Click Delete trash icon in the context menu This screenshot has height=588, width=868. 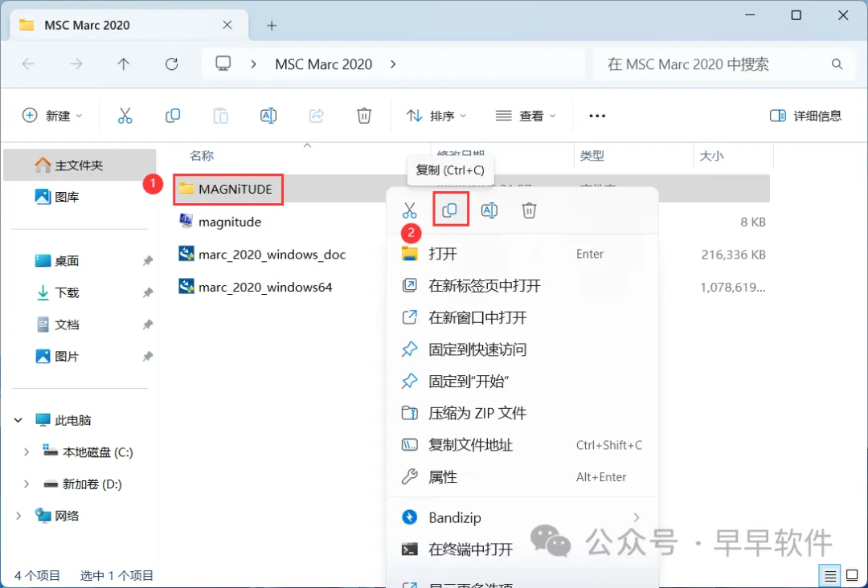(x=529, y=210)
